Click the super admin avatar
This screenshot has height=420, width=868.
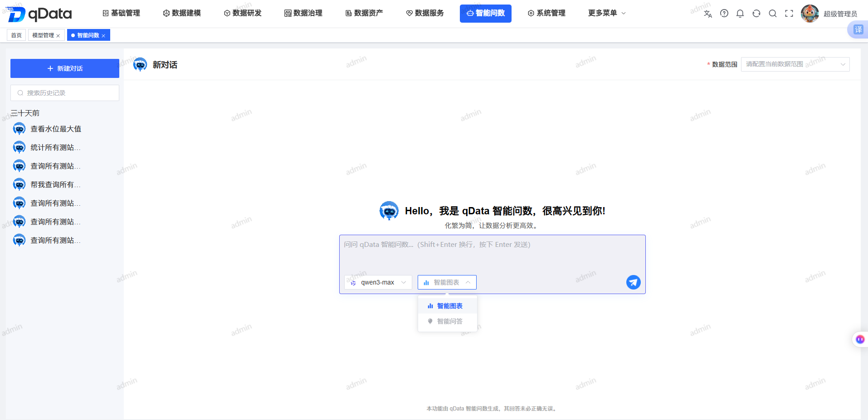810,14
